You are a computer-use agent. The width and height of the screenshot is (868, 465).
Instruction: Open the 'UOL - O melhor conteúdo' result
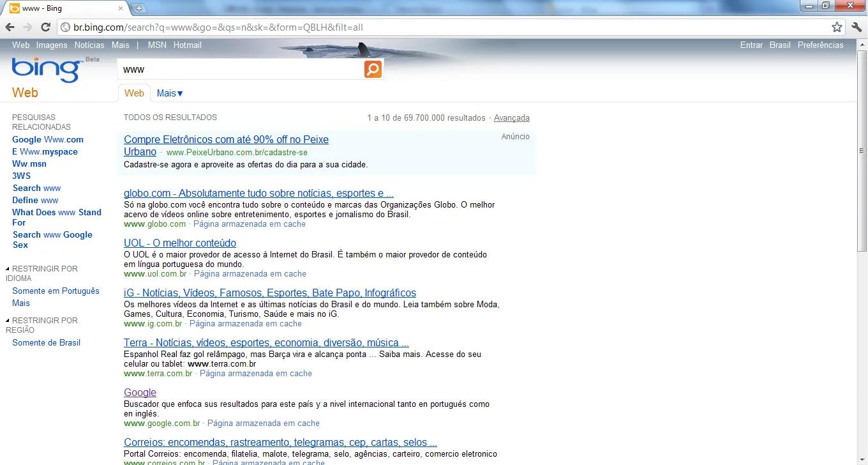click(x=180, y=243)
